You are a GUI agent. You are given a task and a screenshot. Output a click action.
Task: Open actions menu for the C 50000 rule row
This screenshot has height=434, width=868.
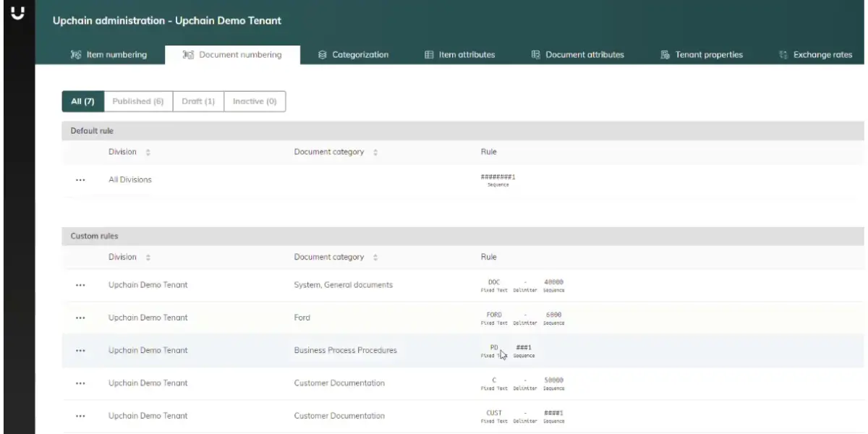80,383
